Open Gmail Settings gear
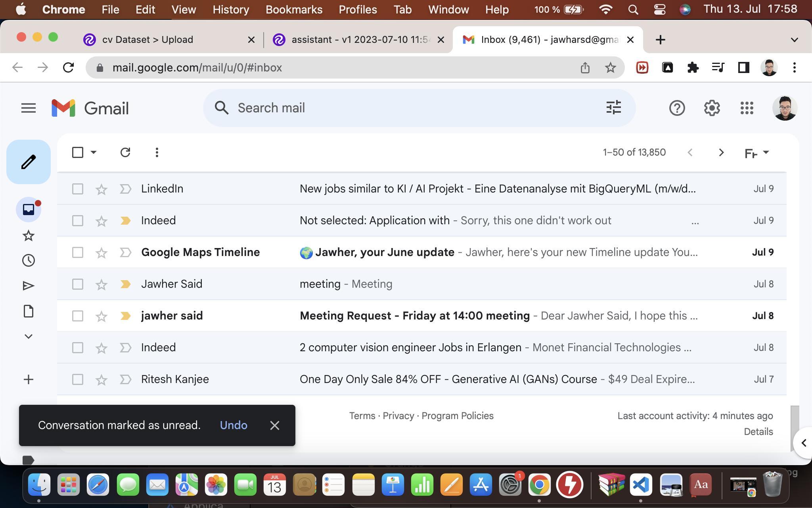This screenshot has height=508, width=812. tap(712, 108)
